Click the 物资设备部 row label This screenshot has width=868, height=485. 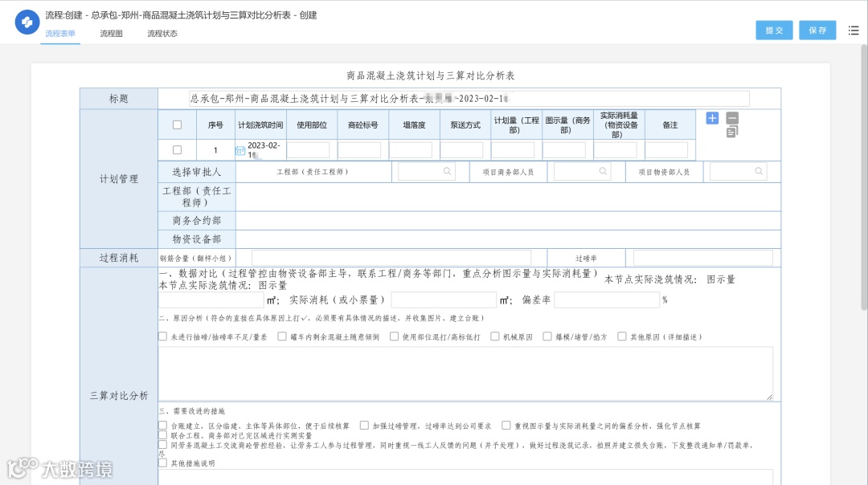pos(197,239)
